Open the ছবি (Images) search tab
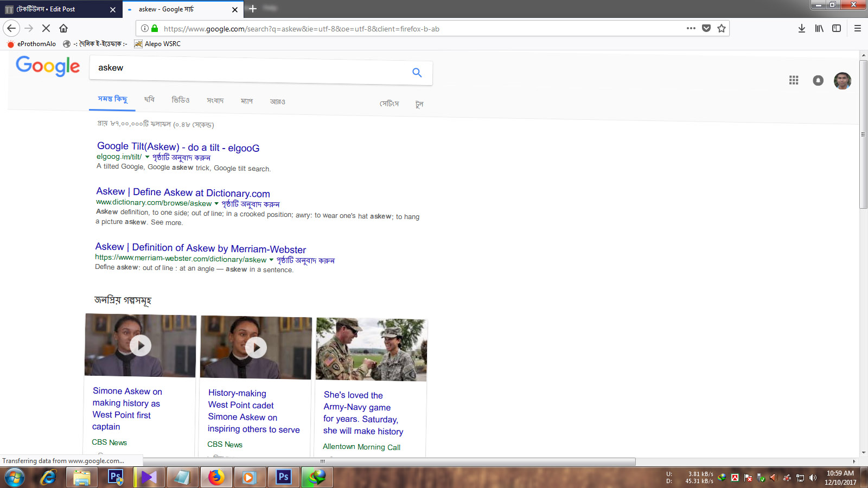 pyautogui.click(x=149, y=99)
